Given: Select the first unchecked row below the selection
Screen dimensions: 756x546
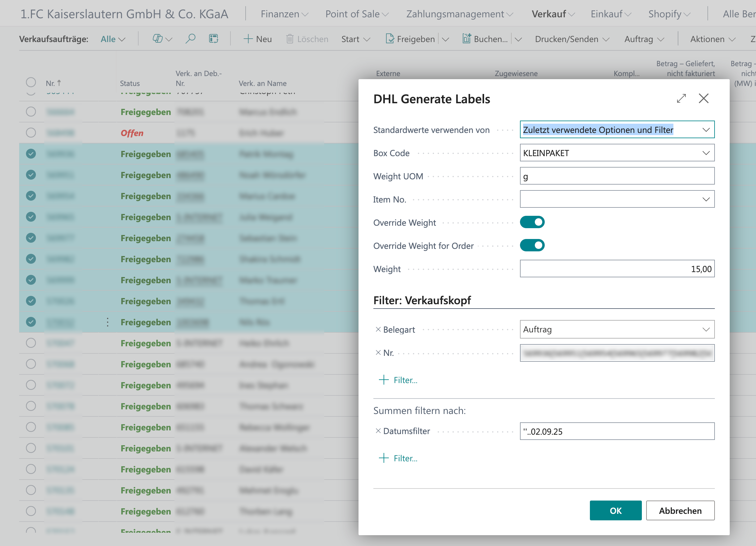Looking at the screenshot, I should click(x=31, y=343).
